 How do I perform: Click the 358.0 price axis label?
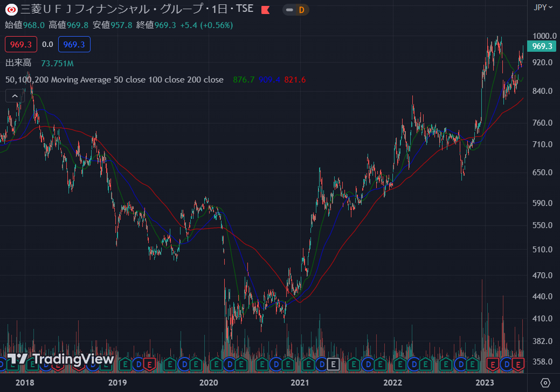click(542, 362)
